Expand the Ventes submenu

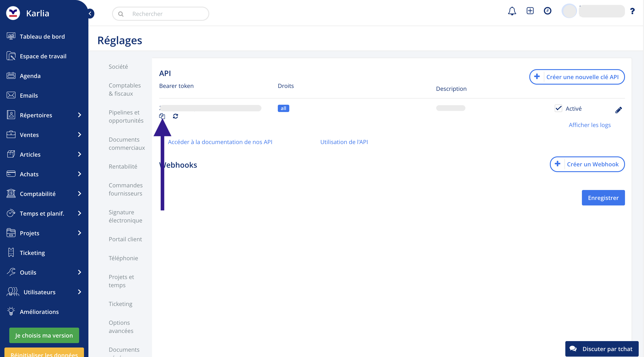pyautogui.click(x=80, y=135)
